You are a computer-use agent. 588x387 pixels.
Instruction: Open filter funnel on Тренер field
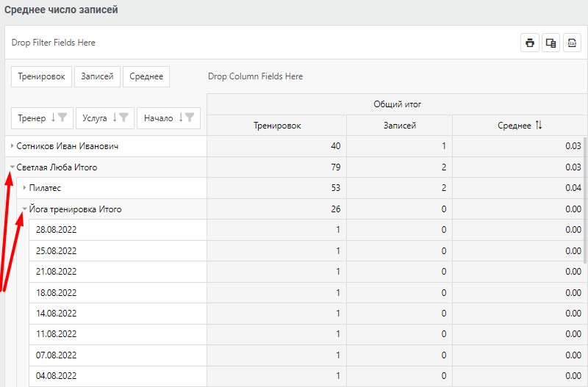(x=62, y=117)
